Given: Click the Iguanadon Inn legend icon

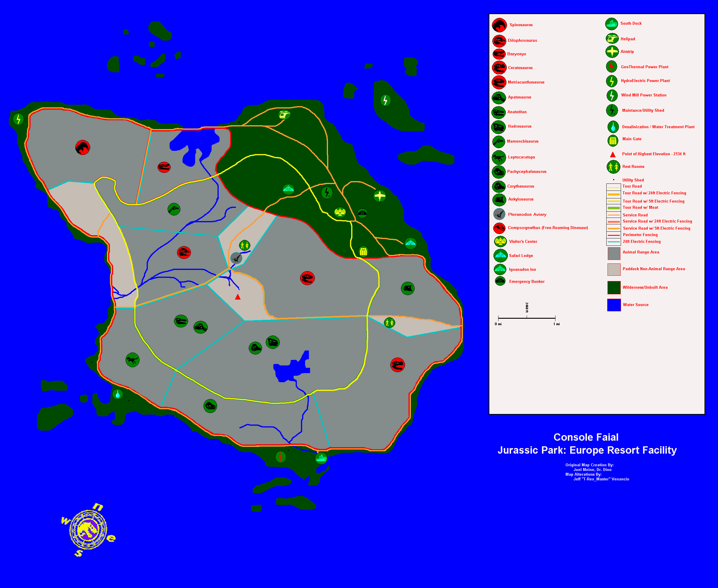Looking at the screenshot, I should (x=500, y=270).
